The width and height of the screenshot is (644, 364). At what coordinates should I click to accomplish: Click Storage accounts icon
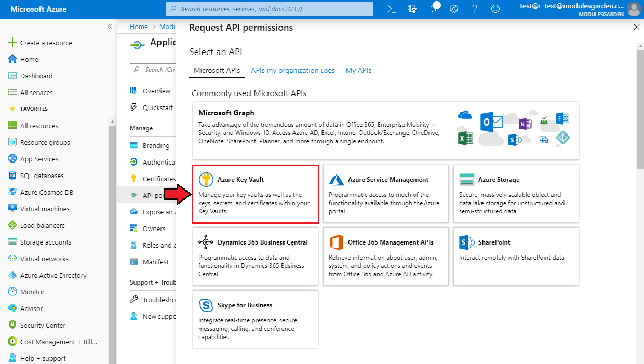coord(12,242)
